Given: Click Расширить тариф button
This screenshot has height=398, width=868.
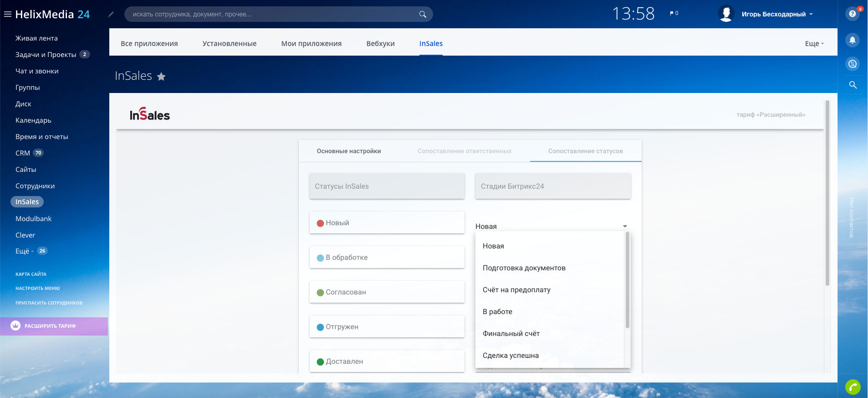Looking at the screenshot, I should (50, 326).
